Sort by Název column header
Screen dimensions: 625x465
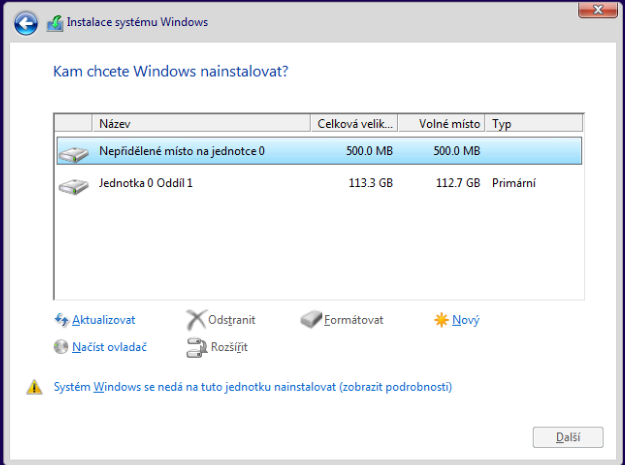[x=201, y=124]
